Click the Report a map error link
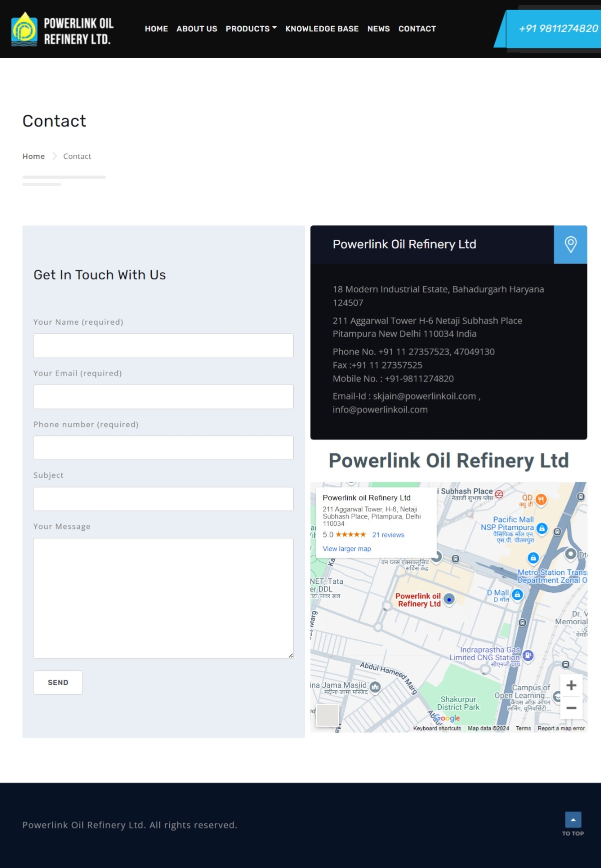Viewport: 601px width, 868px height. coord(561,729)
